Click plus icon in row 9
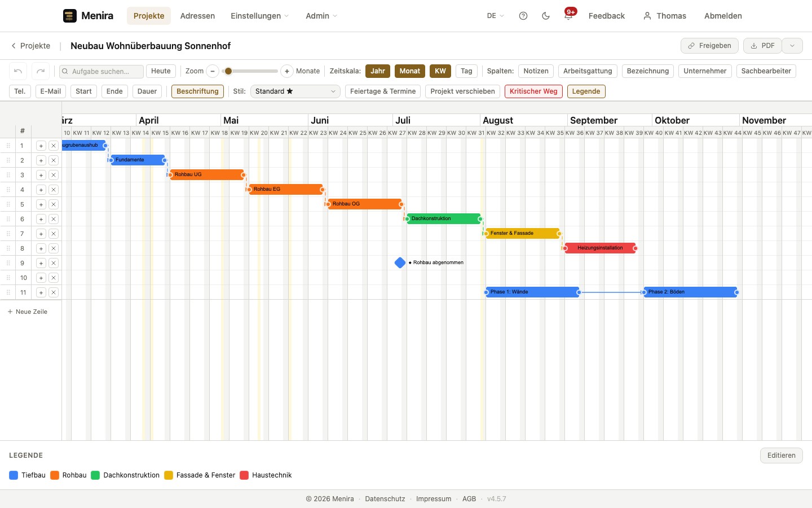This screenshot has height=508, width=812. (41, 263)
